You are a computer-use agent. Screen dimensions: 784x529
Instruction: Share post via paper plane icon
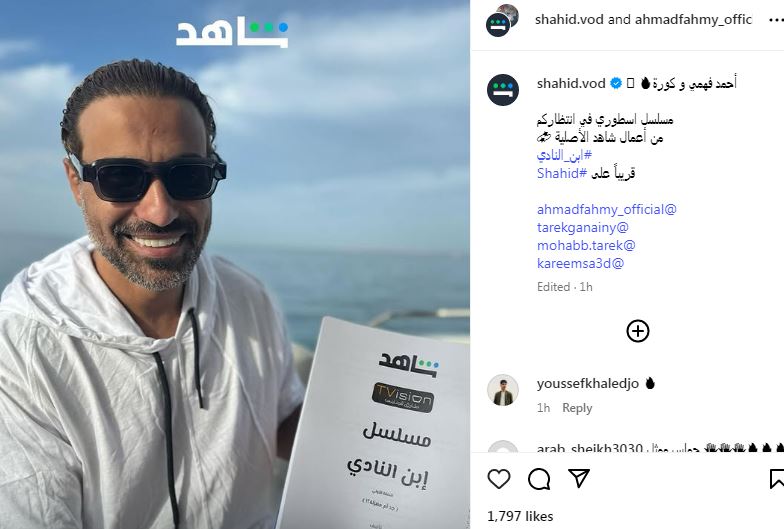pos(579,478)
